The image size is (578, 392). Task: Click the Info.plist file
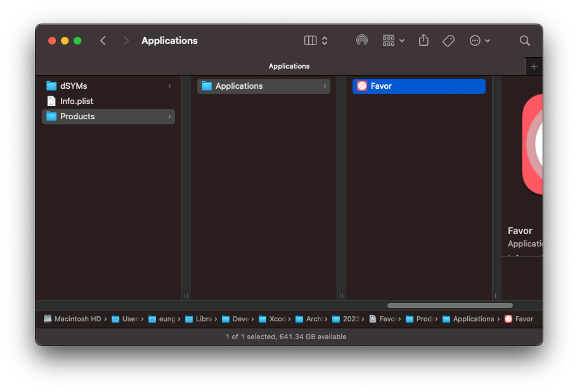click(77, 101)
